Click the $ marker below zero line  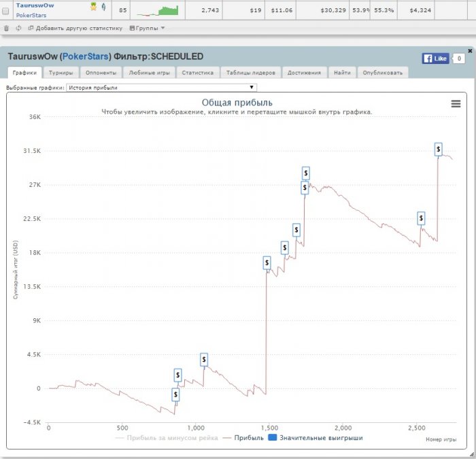click(x=175, y=394)
